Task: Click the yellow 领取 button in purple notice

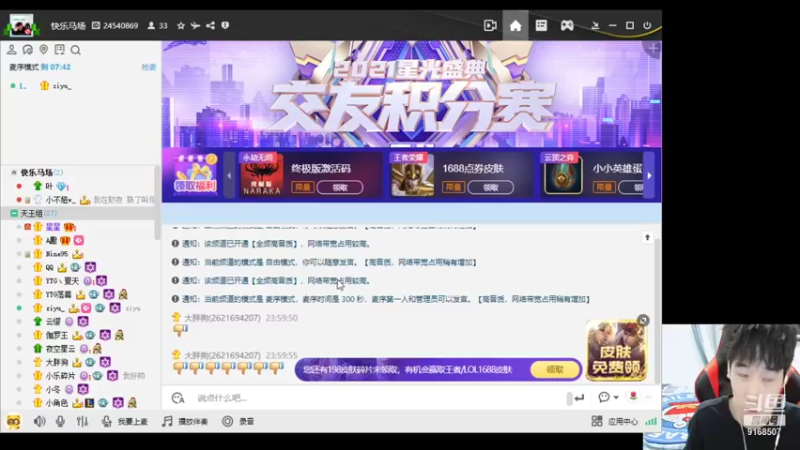Action: pos(555,369)
